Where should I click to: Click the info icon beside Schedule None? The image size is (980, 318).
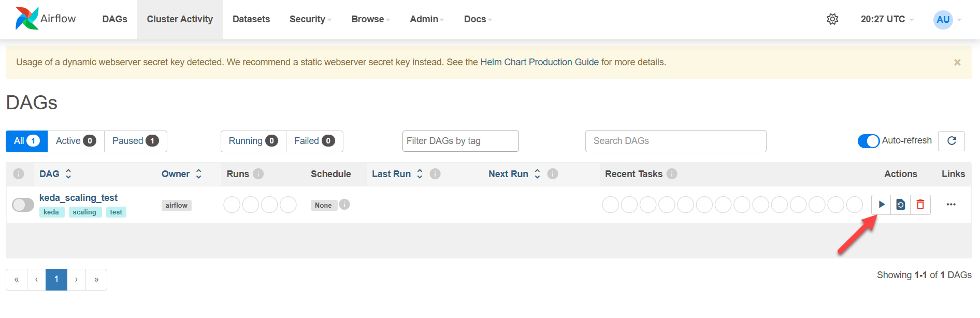click(x=344, y=205)
